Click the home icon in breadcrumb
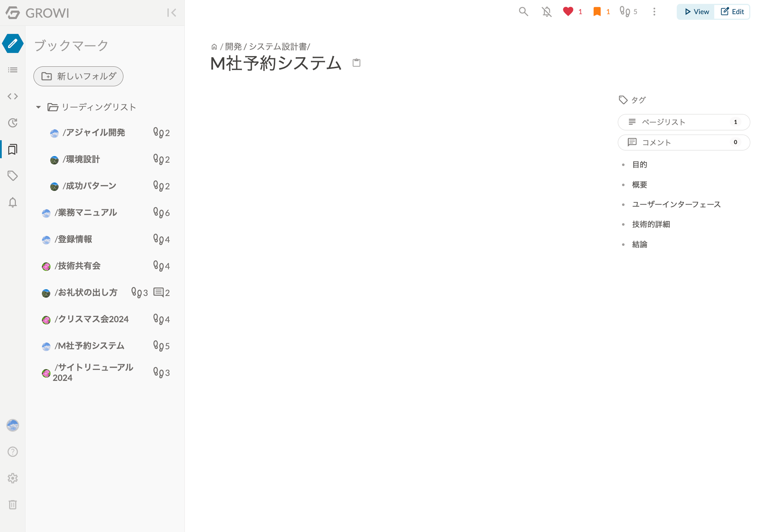Image resolution: width=763 pixels, height=532 pixels. point(214,47)
